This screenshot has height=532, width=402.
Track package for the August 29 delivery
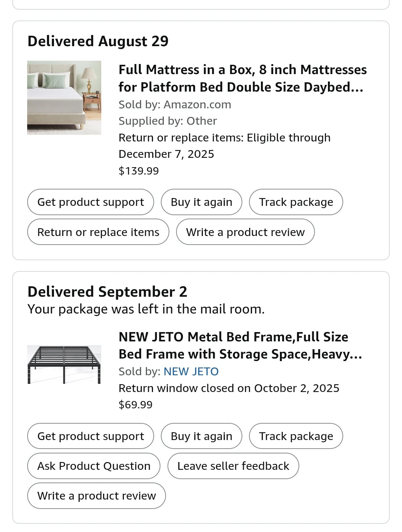(x=296, y=202)
